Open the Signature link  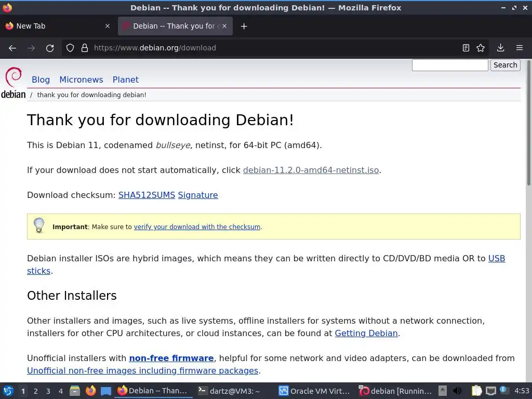(198, 195)
